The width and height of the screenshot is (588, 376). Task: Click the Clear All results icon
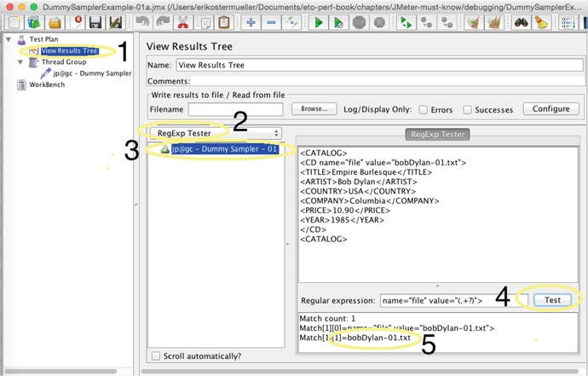[x=493, y=22]
